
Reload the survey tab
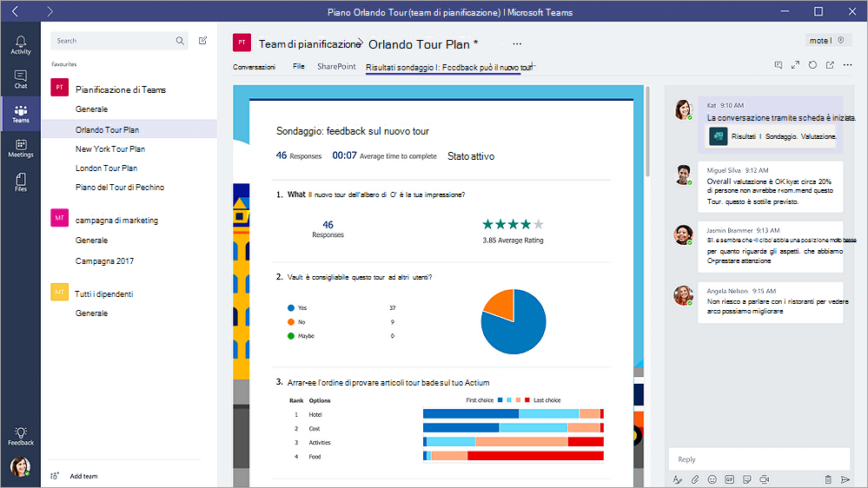pyautogui.click(x=812, y=65)
